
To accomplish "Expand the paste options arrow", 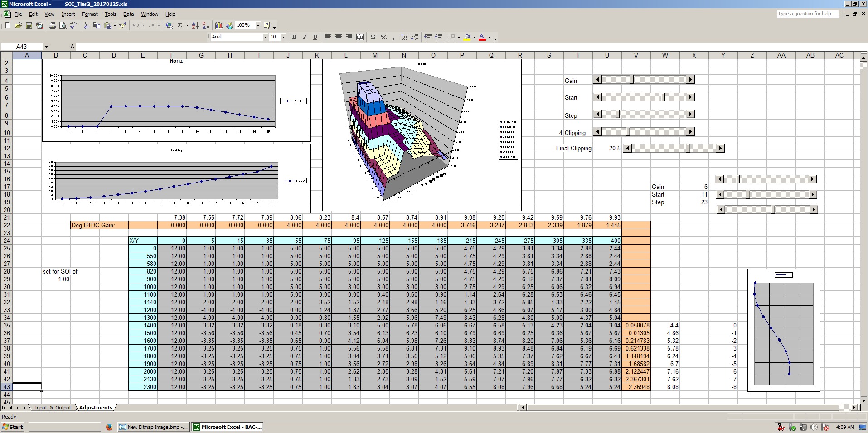I will point(115,25).
